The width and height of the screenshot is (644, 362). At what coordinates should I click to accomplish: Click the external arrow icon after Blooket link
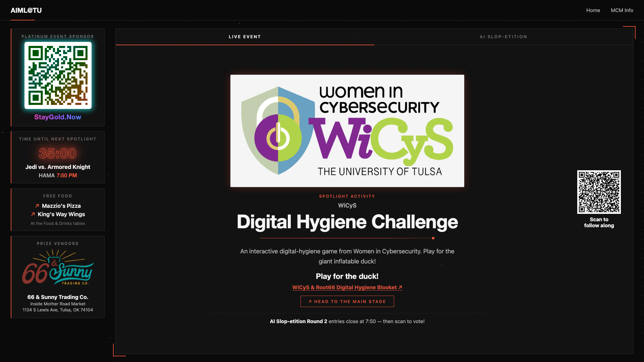(x=400, y=287)
